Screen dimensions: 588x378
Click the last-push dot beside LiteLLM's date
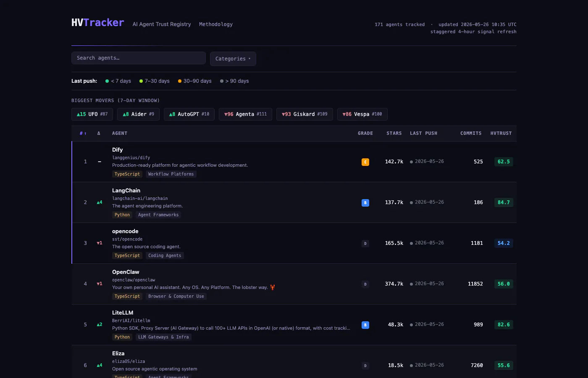coord(412,325)
